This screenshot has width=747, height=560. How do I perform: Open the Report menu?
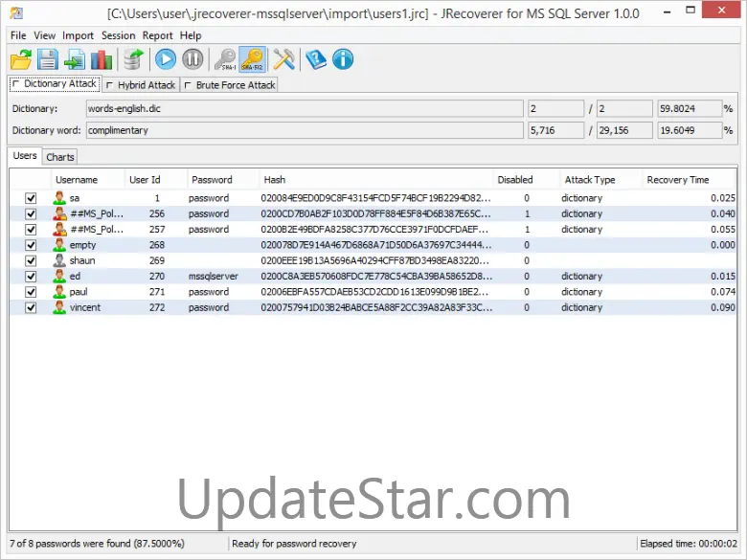[157, 35]
